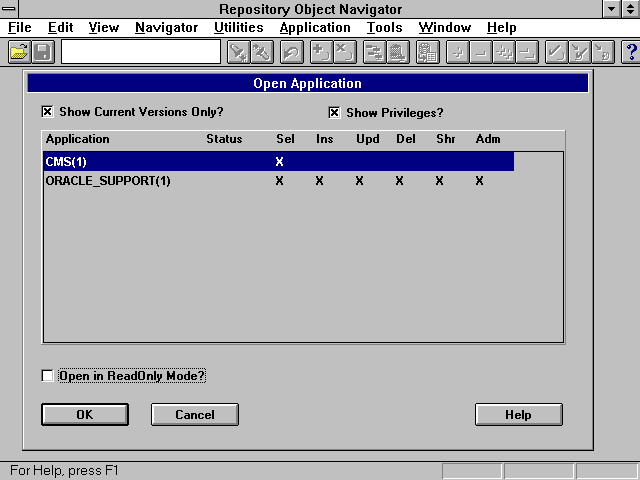Uncheck the Show Privileges checkbox
640x480 pixels.
tap(335, 112)
